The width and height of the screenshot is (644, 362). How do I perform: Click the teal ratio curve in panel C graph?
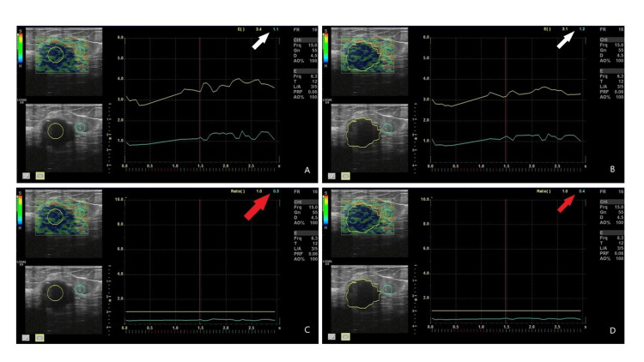pos(200,320)
